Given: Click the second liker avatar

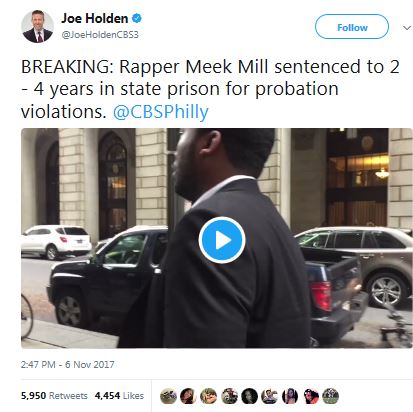Looking at the screenshot, I should click(188, 396).
